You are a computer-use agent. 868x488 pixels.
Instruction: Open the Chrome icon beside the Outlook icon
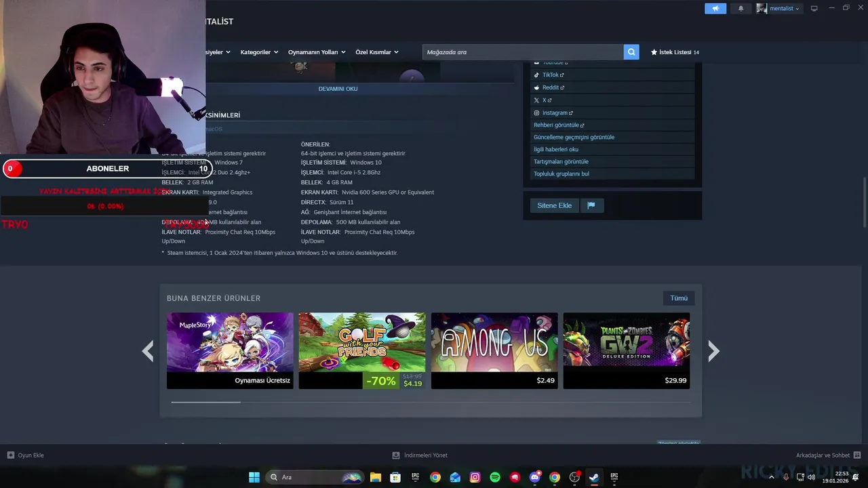click(435, 477)
